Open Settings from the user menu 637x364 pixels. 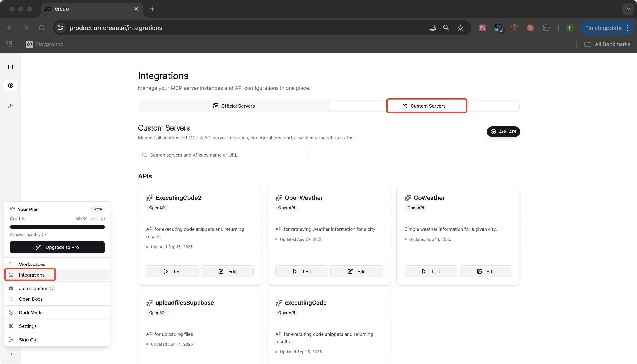pyautogui.click(x=28, y=326)
